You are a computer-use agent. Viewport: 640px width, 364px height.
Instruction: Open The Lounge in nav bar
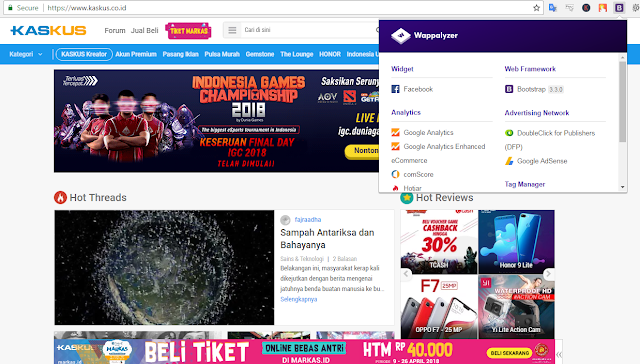297,54
